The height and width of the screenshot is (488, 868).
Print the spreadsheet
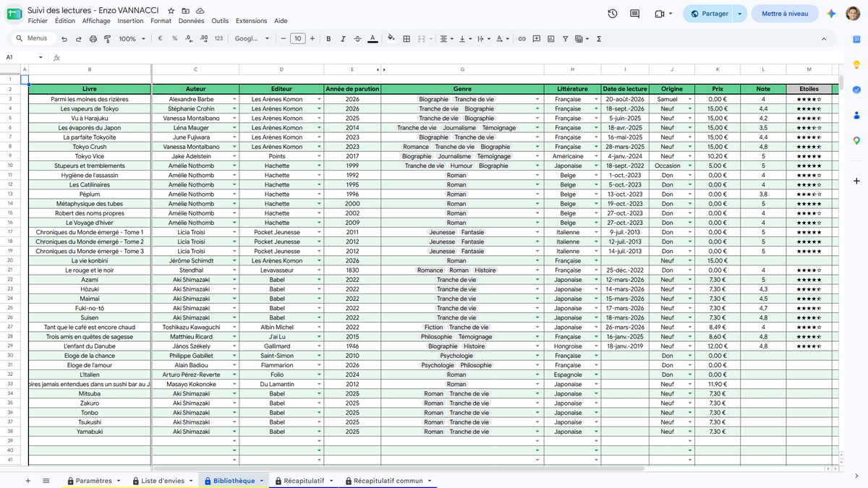click(93, 39)
